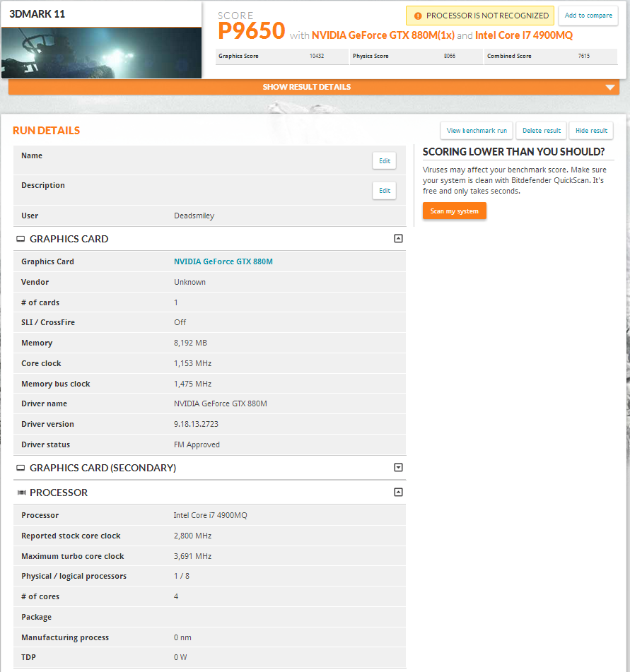Viewport: 630px width, 672px height.
Task: Select the TDP value 0 W
Action: point(180,657)
